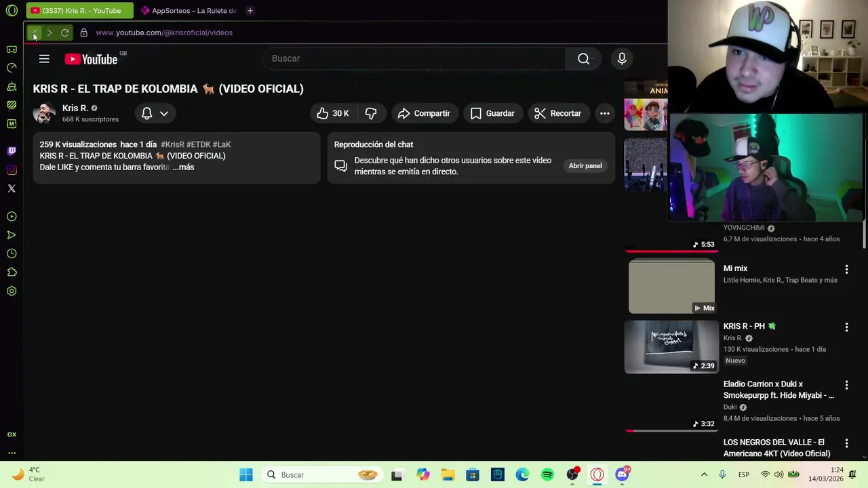Open the Opera GX main menu logo
868x488 pixels.
pyautogui.click(x=12, y=11)
